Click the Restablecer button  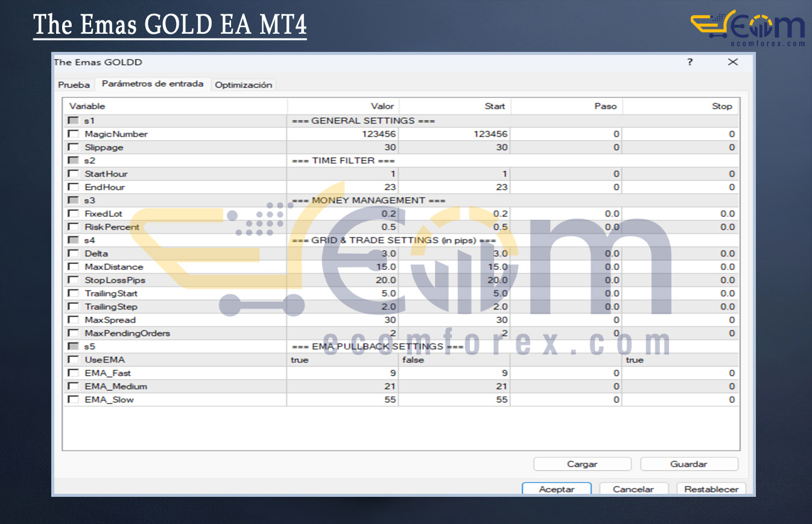(x=711, y=489)
